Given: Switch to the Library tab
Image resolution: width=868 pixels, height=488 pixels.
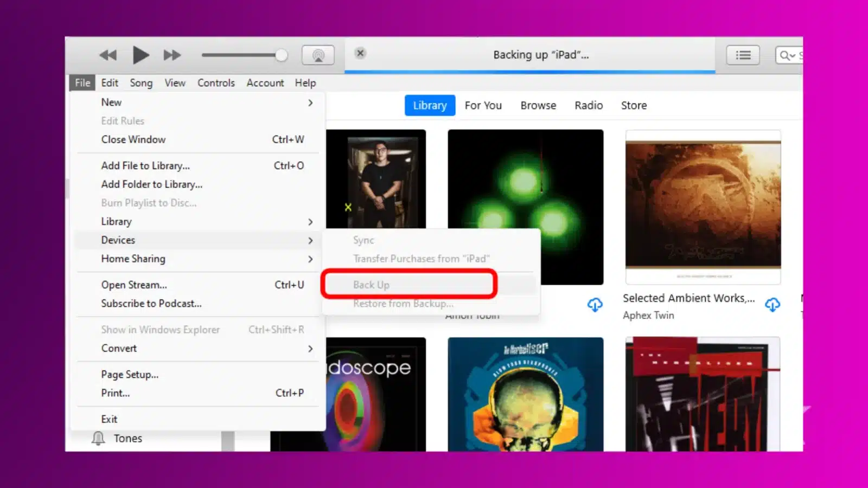Looking at the screenshot, I should pos(430,105).
